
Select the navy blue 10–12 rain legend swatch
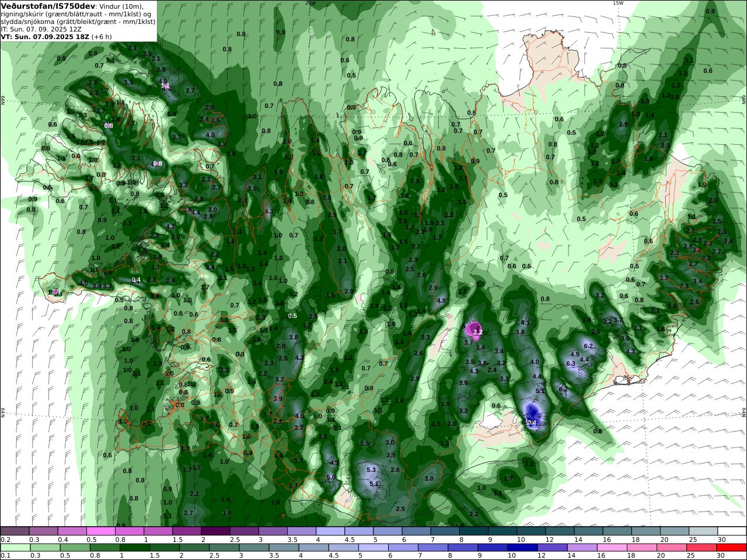click(521, 548)
